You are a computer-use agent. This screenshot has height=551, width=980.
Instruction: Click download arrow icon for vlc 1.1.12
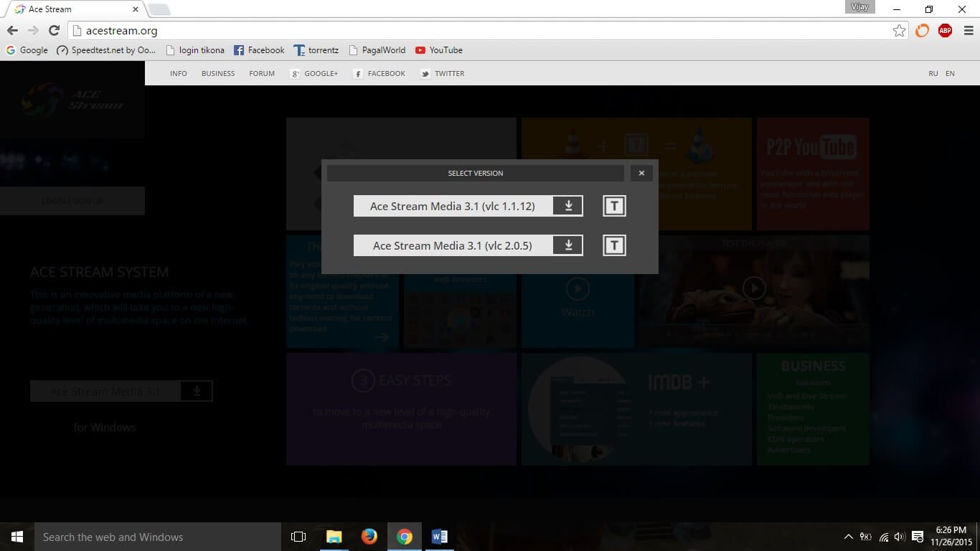568,206
